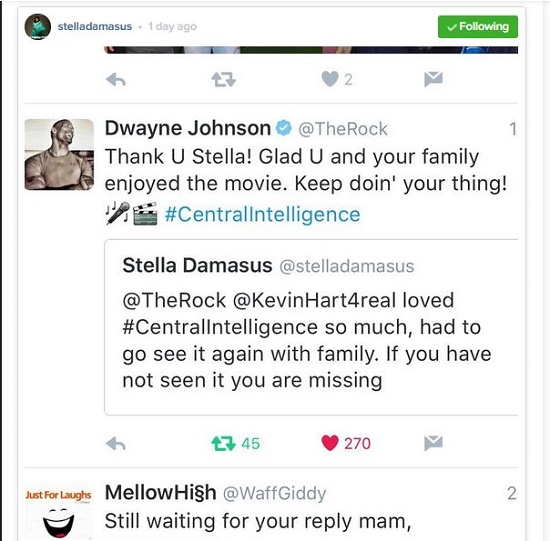Toggle the green Following button

tap(478, 27)
